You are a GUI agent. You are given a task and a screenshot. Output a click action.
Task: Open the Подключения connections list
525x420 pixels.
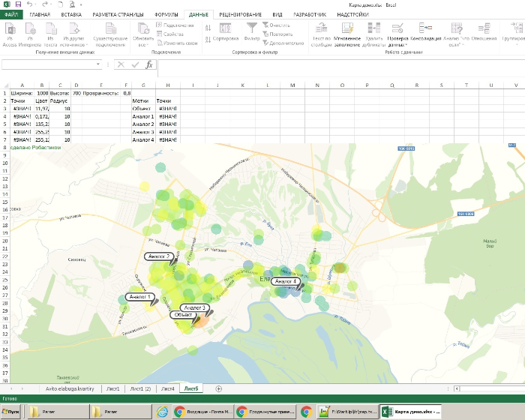[x=175, y=25]
